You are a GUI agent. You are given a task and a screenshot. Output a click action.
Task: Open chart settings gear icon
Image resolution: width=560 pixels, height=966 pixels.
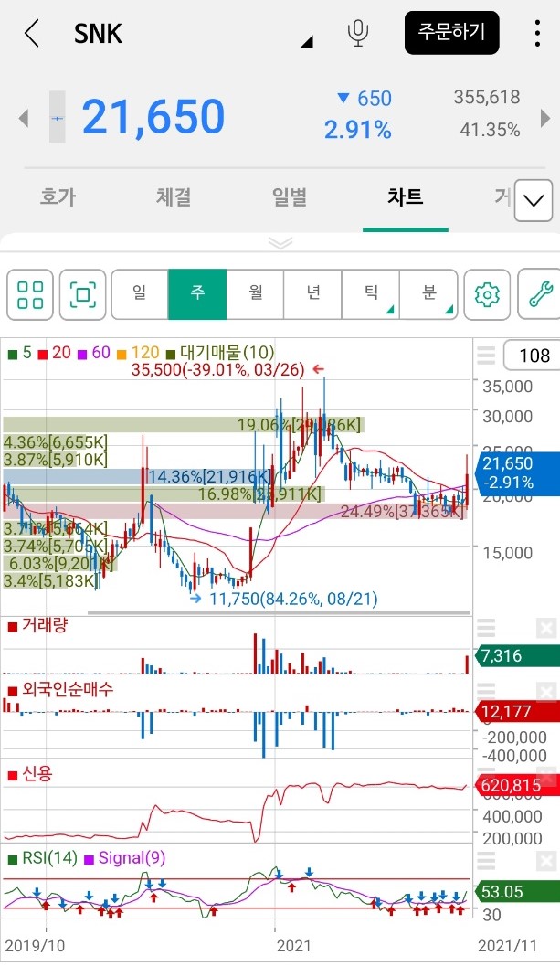coord(487,294)
